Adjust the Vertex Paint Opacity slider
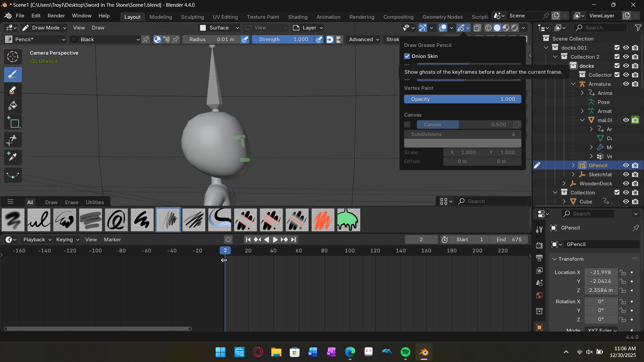The width and height of the screenshot is (644, 362). tap(463, 99)
